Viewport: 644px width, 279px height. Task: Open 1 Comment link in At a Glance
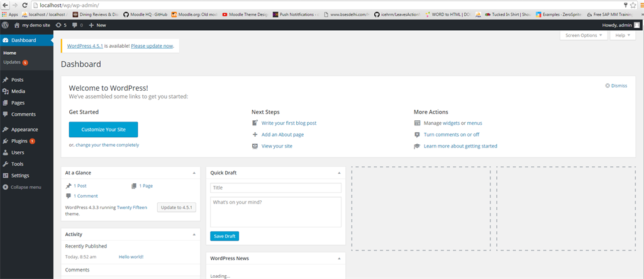(x=86, y=196)
